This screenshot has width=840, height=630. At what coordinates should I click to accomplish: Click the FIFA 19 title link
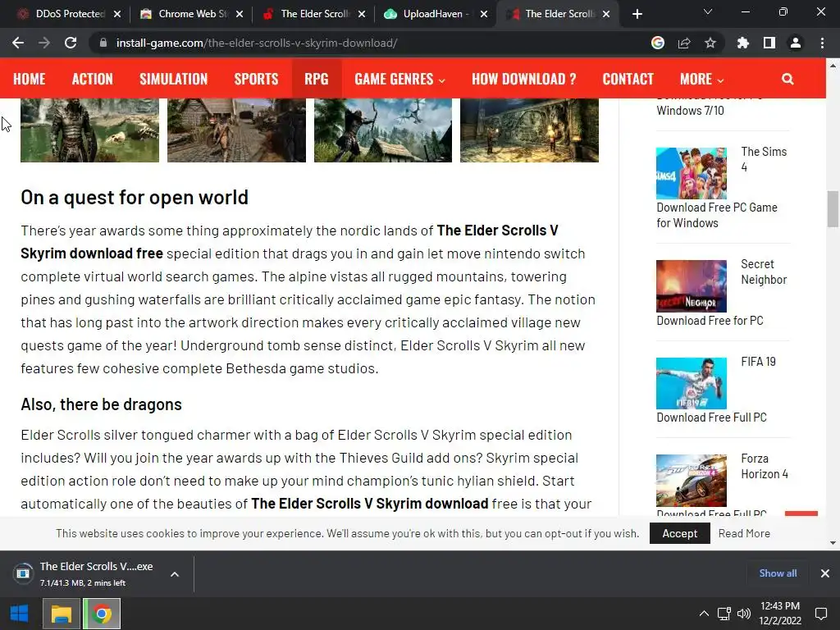[758, 362]
